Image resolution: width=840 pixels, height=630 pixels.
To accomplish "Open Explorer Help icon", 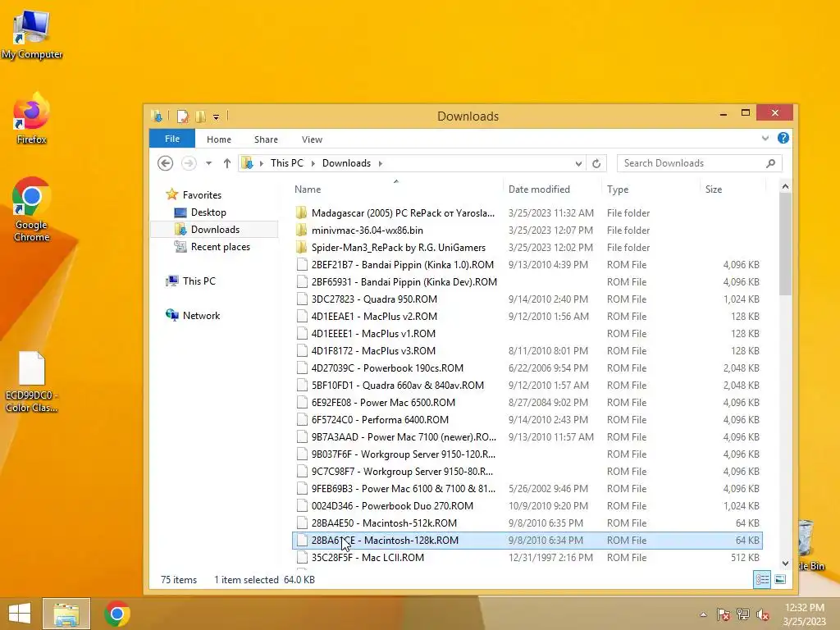I will (783, 138).
